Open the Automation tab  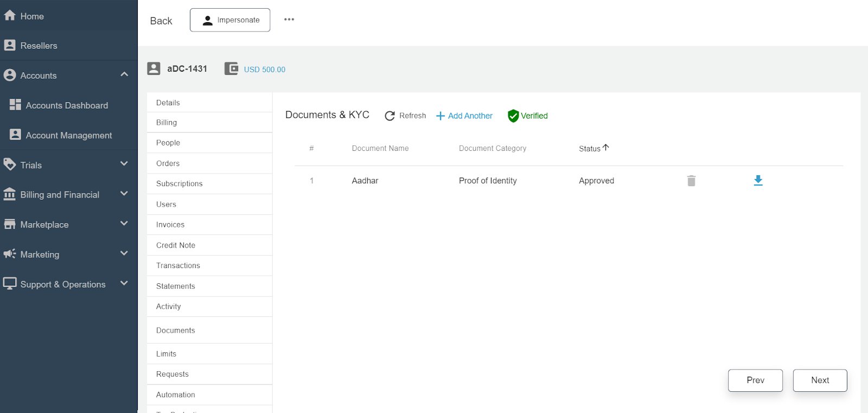coord(209,395)
